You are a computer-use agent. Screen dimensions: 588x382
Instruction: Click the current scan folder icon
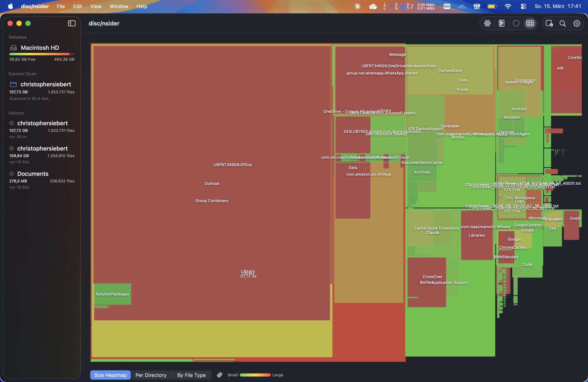pyautogui.click(x=13, y=84)
